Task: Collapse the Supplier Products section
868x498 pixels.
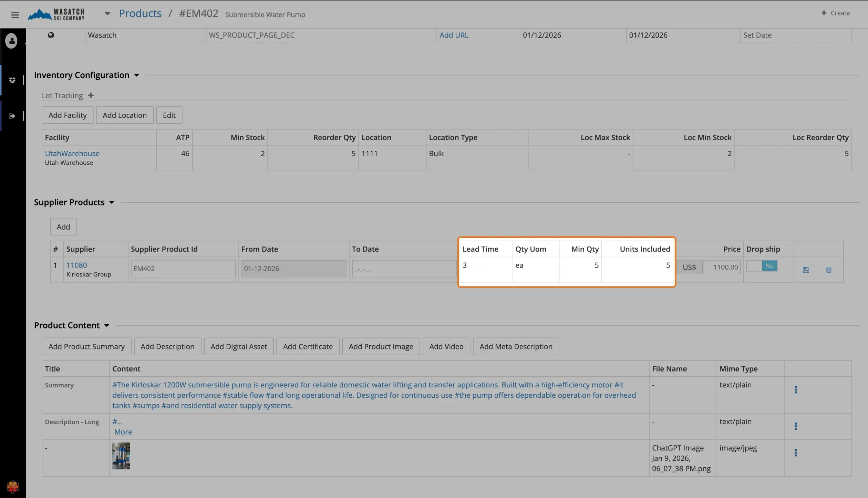Action: point(112,202)
